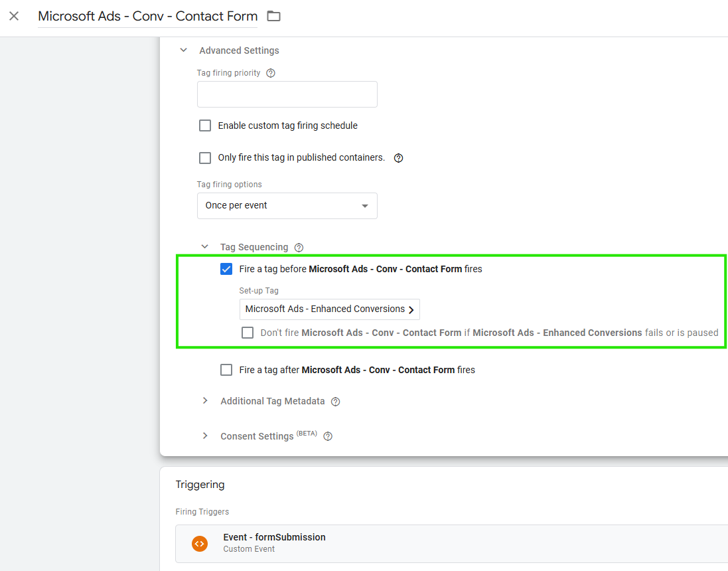Collapse the Advanced Settings section

pyautogui.click(x=184, y=50)
